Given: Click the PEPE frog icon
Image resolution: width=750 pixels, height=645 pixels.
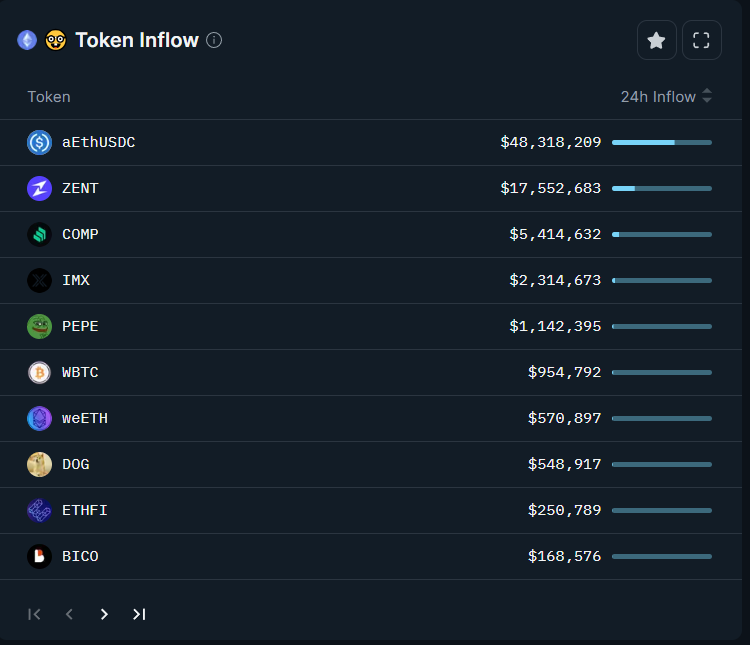Looking at the screenshot, I should (x=39, y=327).
